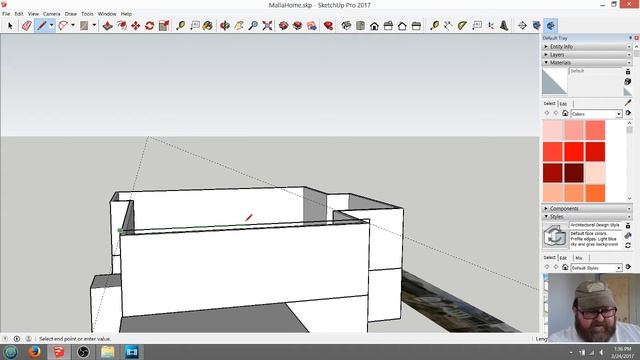The height and width of the screenshot is (360, 640).
Task: Select the Section Plane tool
Action: pos(522,26)
